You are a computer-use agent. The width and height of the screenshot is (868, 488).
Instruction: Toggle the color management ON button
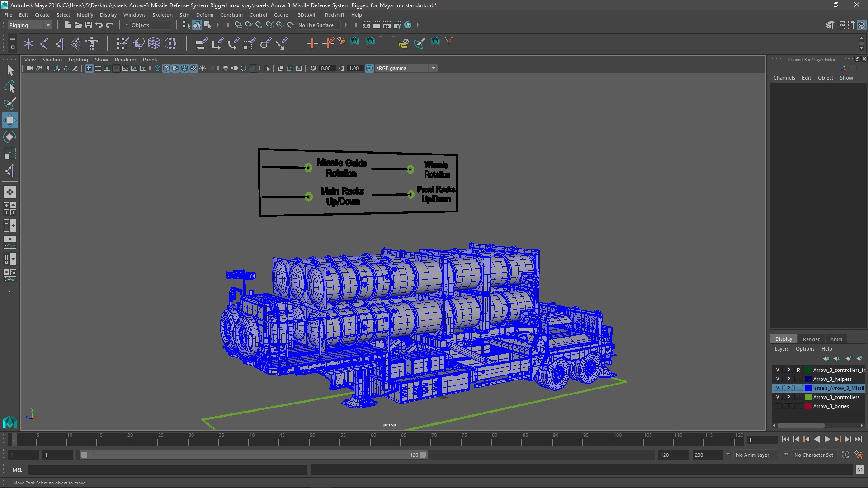coord(369,68)
